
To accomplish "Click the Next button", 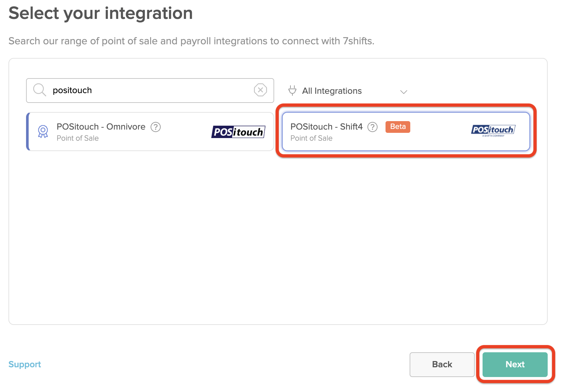I will point(515,364).
